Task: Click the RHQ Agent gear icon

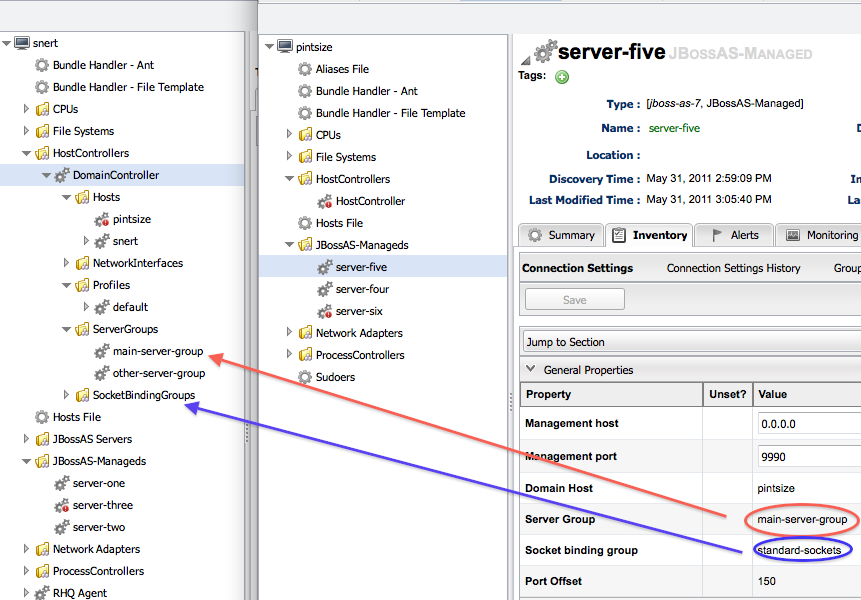Action: [42, 593]
